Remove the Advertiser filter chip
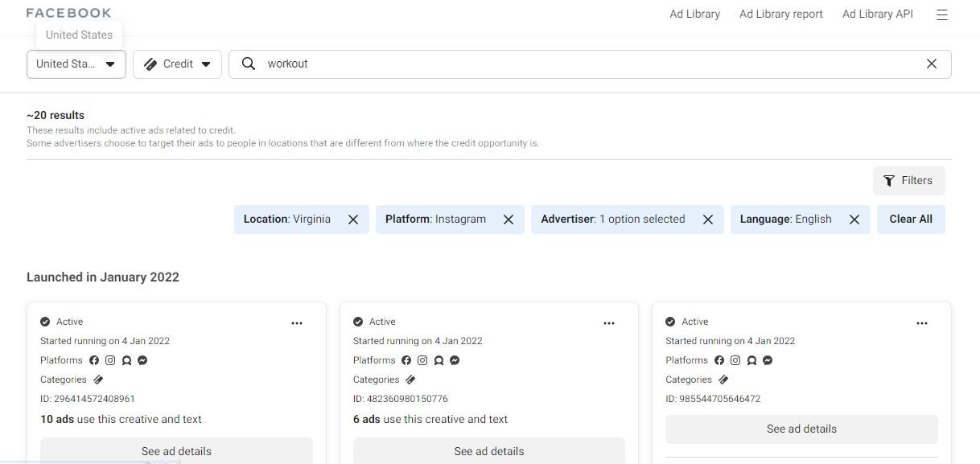This screenshot has width=980, height=464. pyautogui.click(x=708, y=220)
